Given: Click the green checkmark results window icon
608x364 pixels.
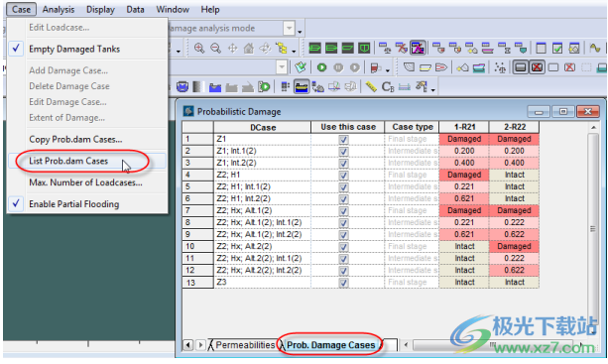Looking at the screenshot, I should coord(557,48).
